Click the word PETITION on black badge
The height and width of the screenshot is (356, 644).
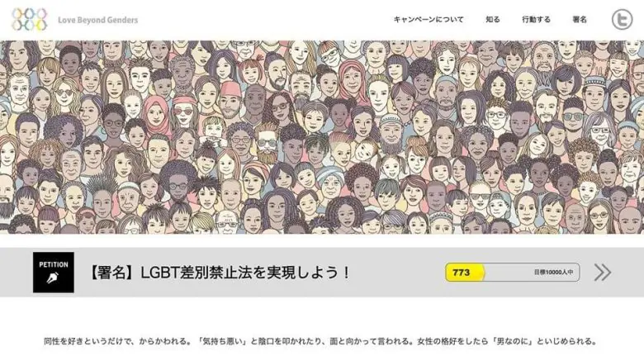pos(54,265)
